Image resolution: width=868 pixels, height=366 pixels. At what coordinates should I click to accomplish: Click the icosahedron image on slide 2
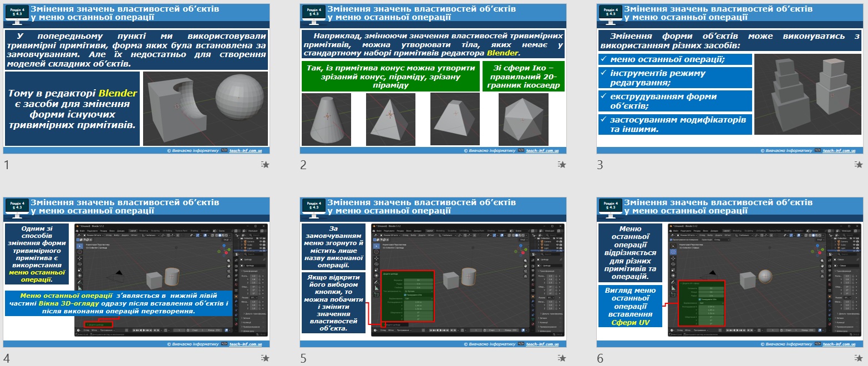click(x=524, y=119)
